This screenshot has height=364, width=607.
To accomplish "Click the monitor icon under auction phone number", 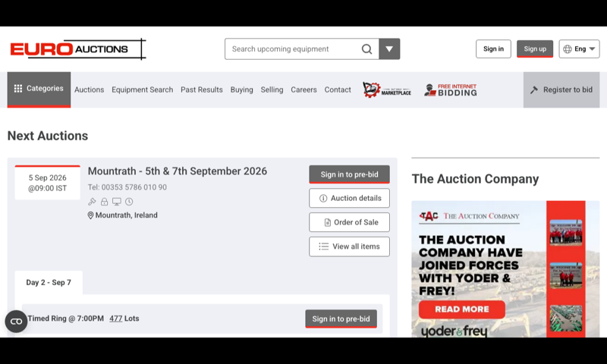I will [117, 202].
